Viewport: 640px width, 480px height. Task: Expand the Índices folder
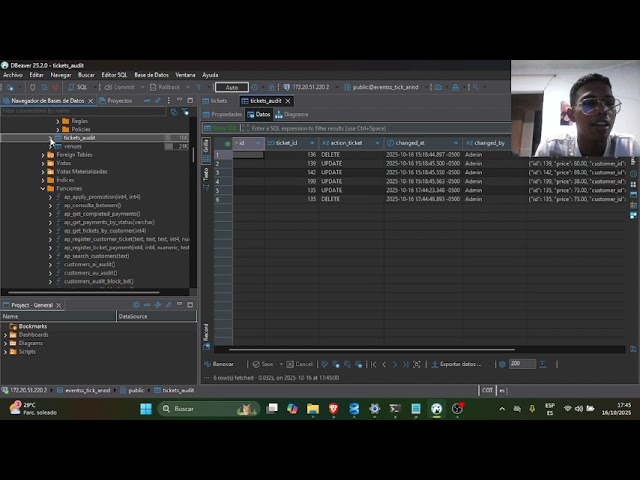coord(43,180)
